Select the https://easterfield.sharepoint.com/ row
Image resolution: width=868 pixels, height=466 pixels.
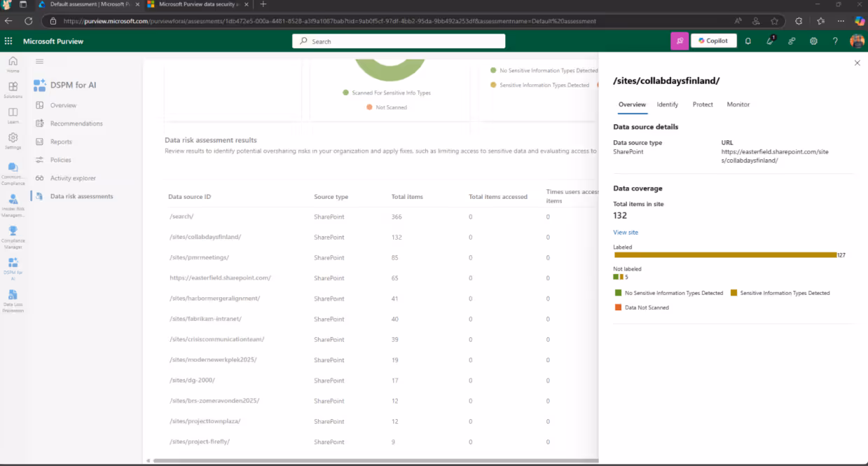(x=382, y=277)
